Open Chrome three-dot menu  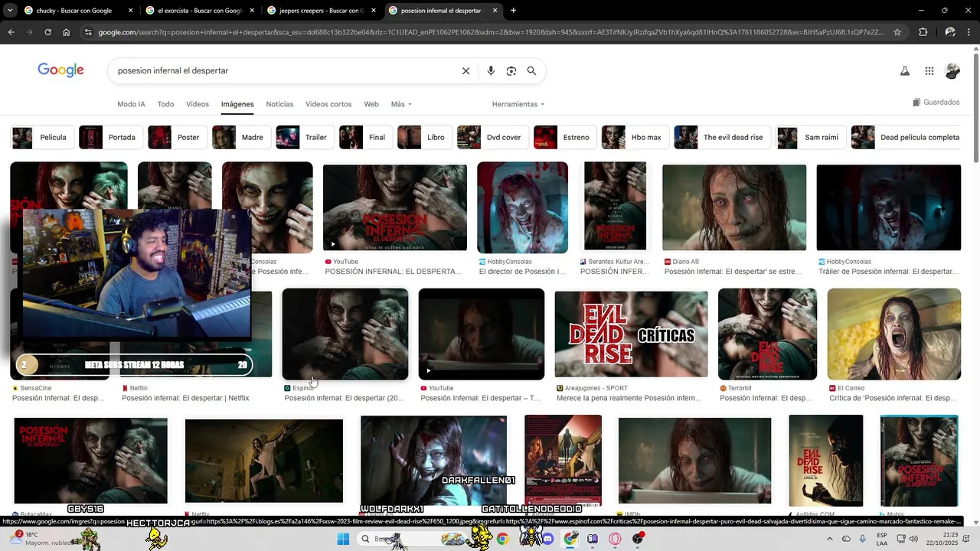(969, 32)
